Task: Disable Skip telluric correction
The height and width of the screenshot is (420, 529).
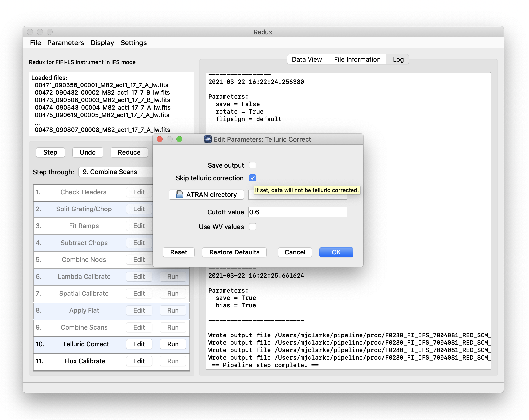Action: point(253,178)
